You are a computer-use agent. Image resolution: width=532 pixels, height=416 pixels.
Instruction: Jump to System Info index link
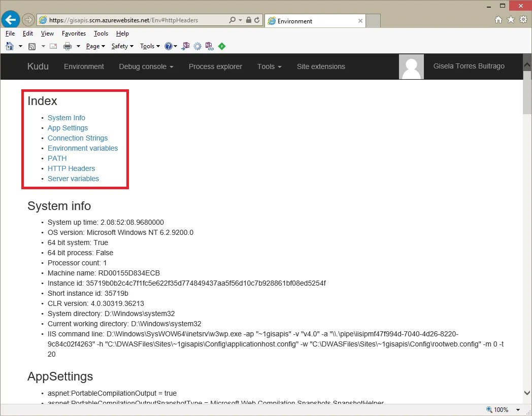tap(66, 118)
